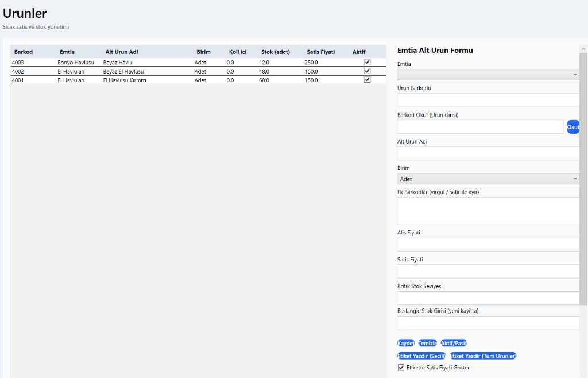Open the Emtia dropdown list

488,75
